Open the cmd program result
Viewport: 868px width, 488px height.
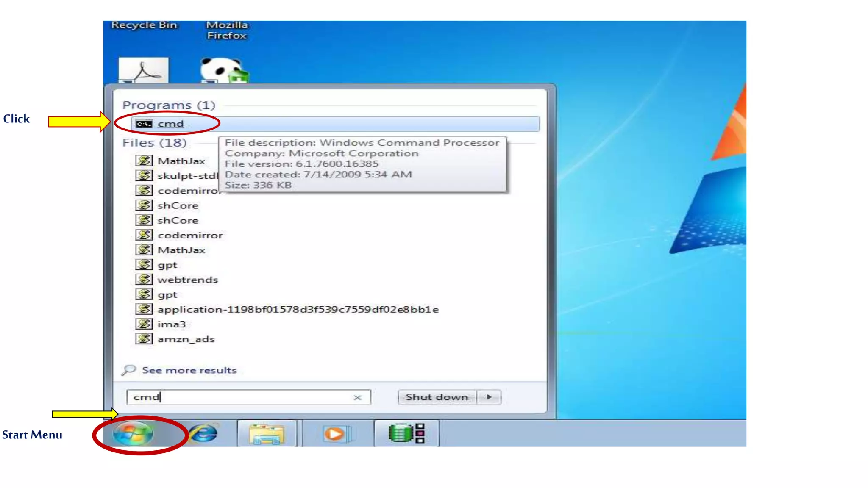[335, 124]
